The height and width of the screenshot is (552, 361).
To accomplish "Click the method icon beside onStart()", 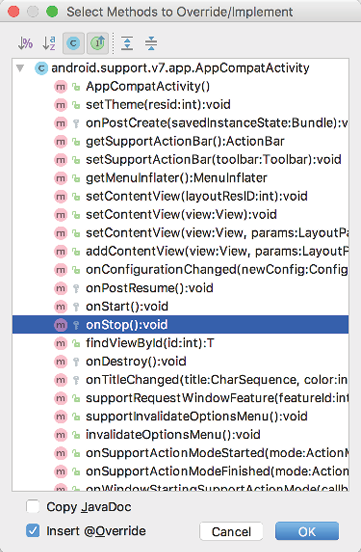I will point(61,306).
